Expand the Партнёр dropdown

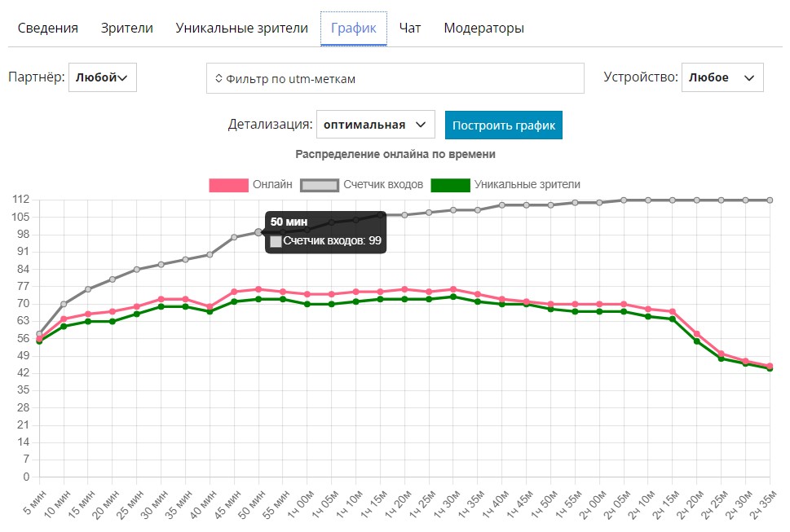(103, 78)
